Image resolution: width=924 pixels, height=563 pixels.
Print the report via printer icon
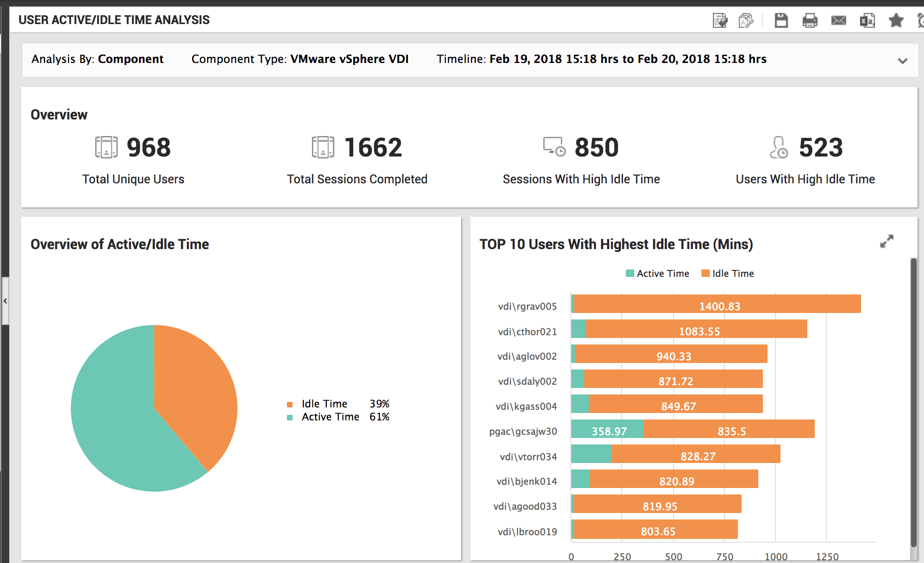pyautogui.click(x=810, y=20)
